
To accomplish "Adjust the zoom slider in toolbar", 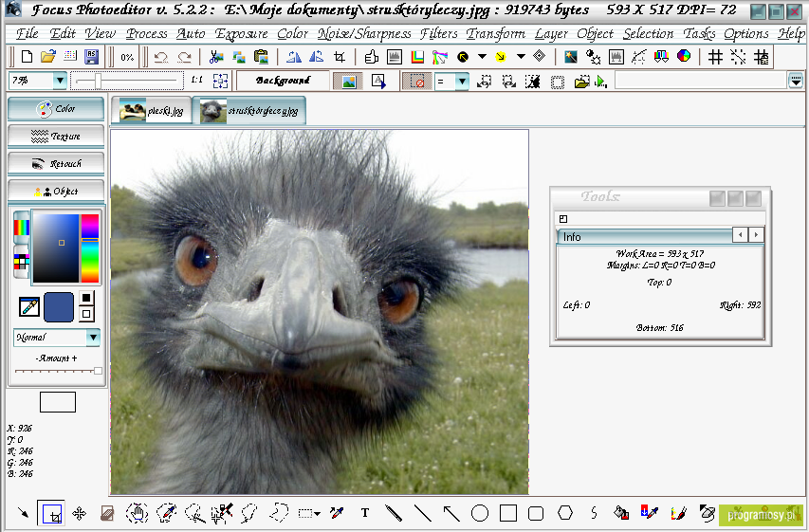I will coord(127,81).
